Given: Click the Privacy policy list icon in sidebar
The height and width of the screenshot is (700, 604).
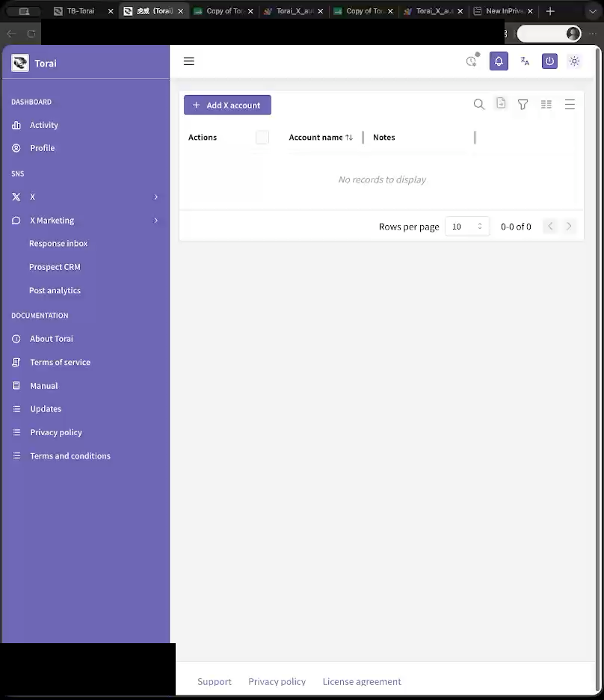Looking at the screenshot, I should point(16,432).
